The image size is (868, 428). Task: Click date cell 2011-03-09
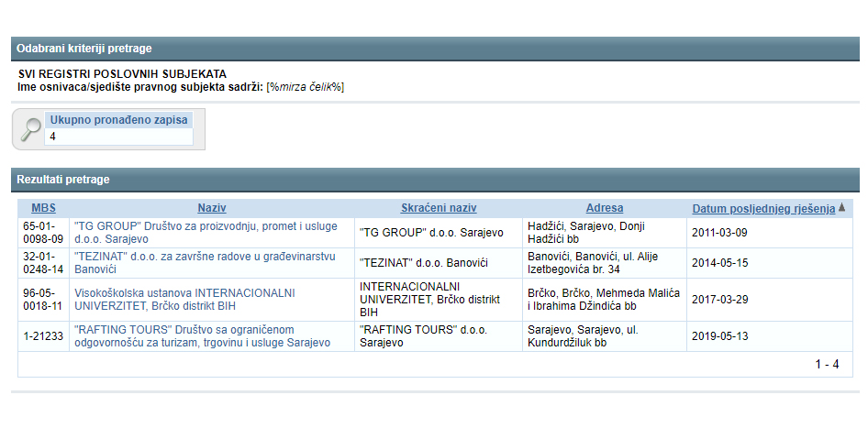pos(770,233)
